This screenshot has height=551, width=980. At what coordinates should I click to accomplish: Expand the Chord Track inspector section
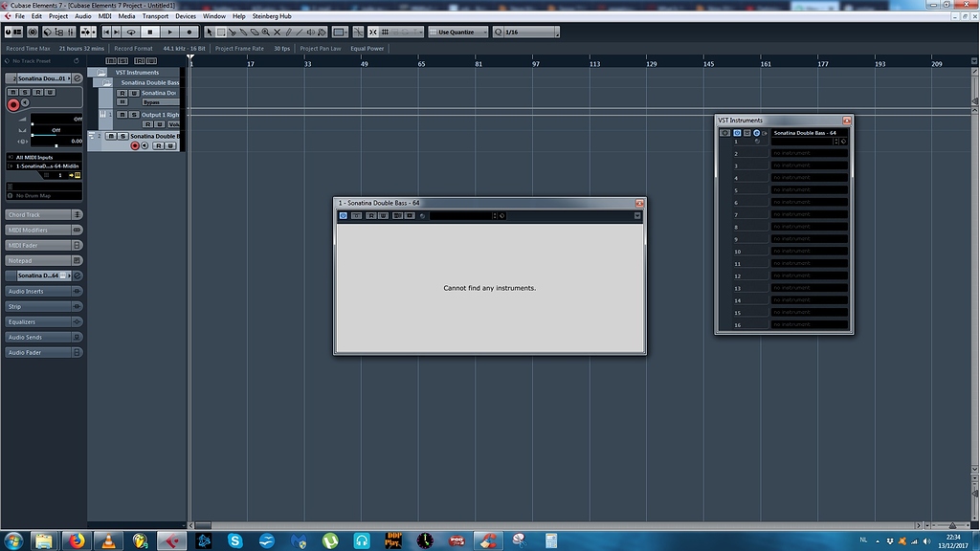(44, 214)
